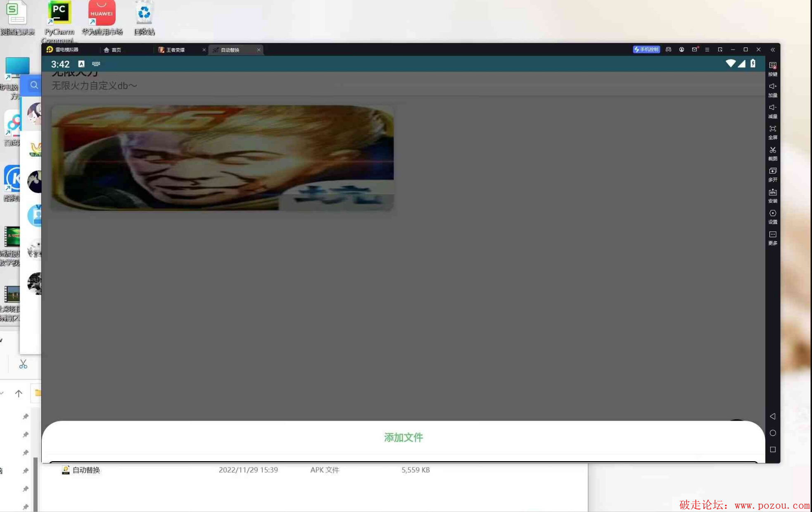Click the keyboard indicator in Android status bar
The width and height of the screenshot is (812, 512).
click(x=96, y=64)
